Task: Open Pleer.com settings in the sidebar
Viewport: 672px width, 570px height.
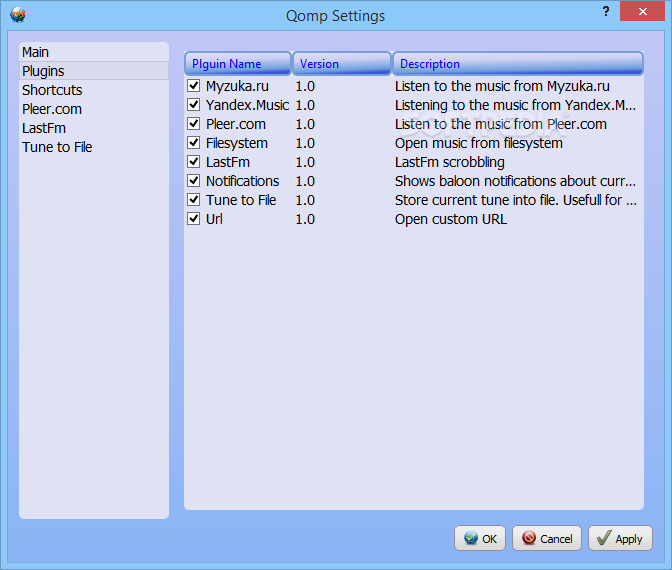Action: [x=94, y=109]
